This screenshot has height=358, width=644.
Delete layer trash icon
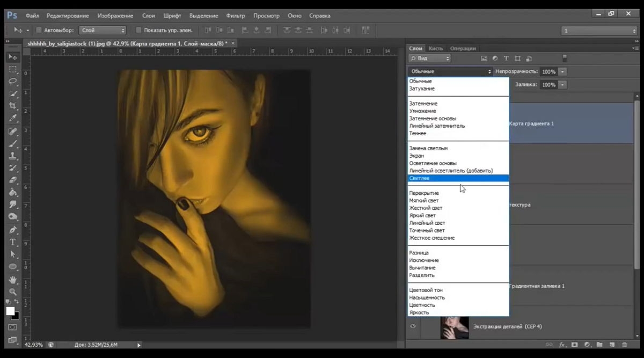[624, 345]
